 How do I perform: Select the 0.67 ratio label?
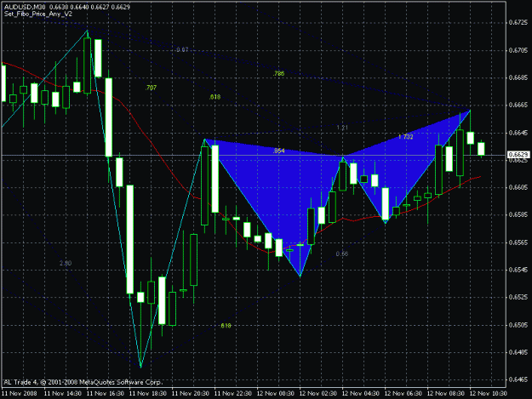(x=182, y=49)
